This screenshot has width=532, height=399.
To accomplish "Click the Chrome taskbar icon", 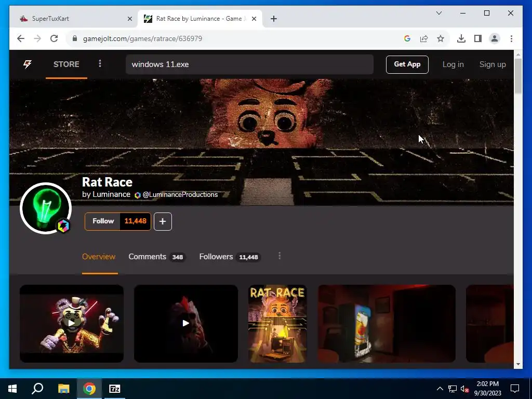I will 89,389.
